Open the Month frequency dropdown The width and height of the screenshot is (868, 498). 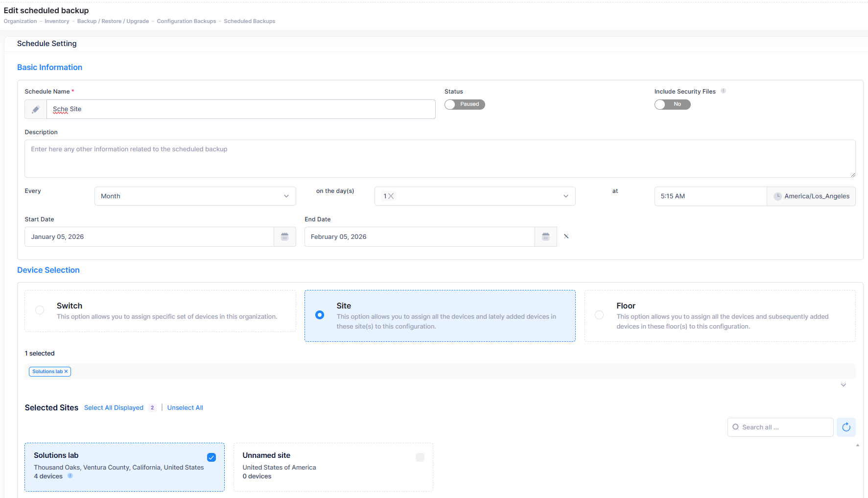(x=195, y=196)
